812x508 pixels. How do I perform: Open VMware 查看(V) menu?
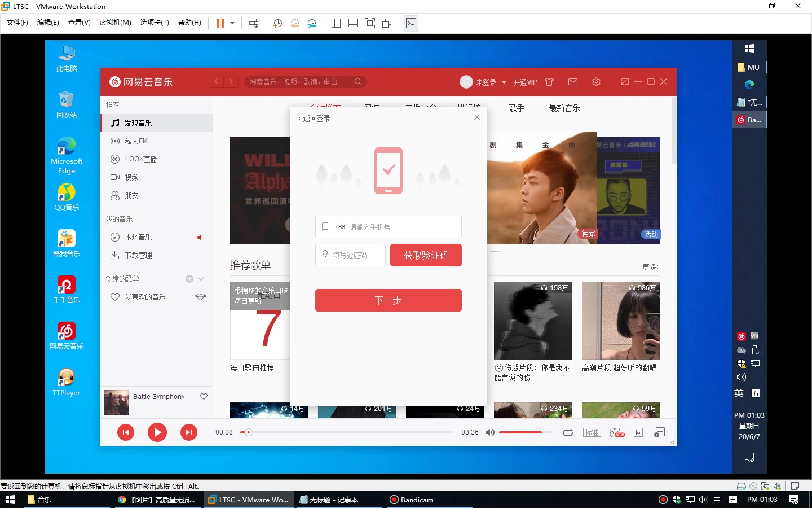(x=79, y=23)
